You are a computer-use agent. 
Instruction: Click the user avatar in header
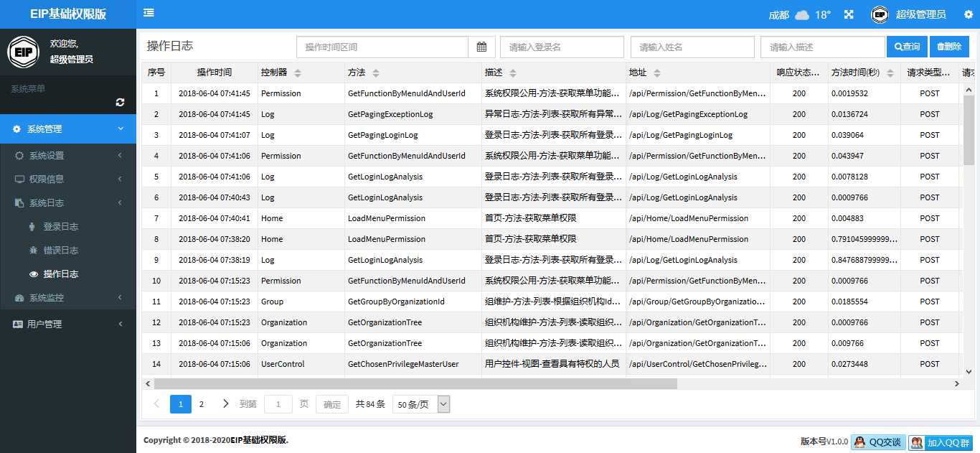(x=880, y=14)
